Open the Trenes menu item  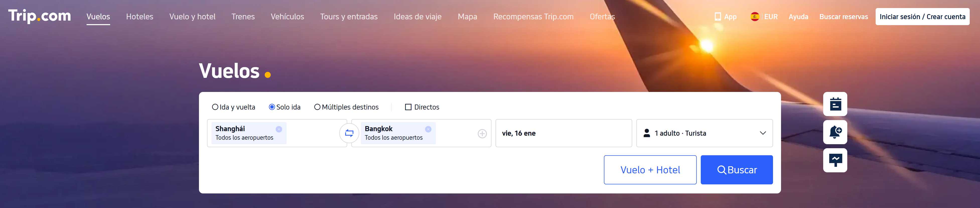243,17
